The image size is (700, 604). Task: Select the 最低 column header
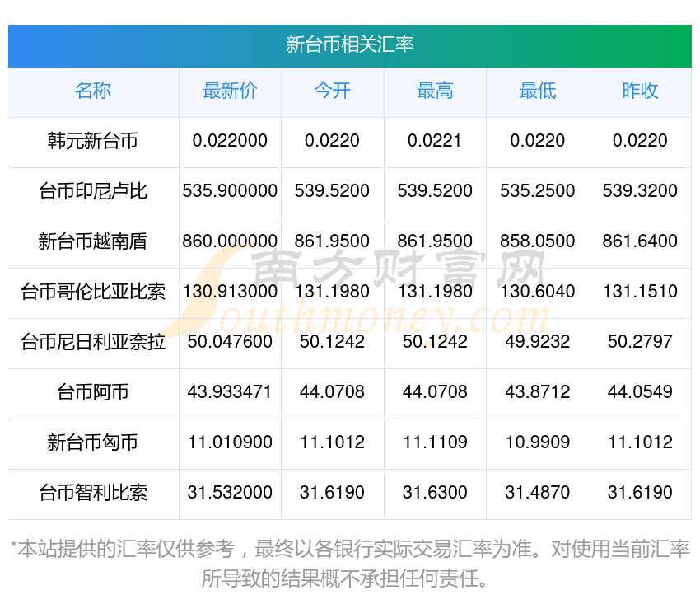tap(538, 91)
